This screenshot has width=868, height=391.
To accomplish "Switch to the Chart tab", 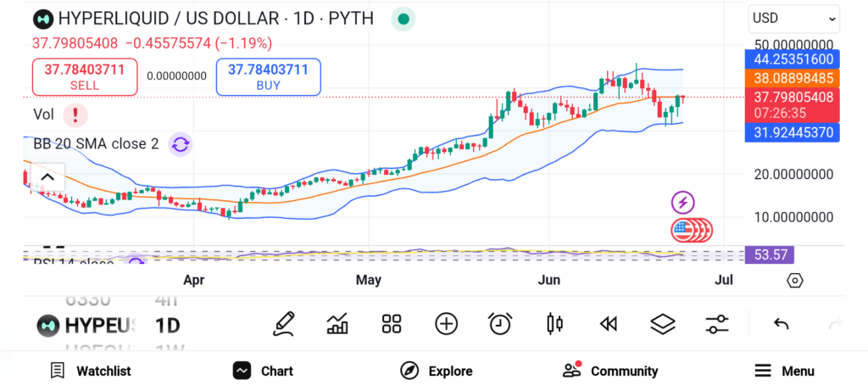I will tap(263, 371).
